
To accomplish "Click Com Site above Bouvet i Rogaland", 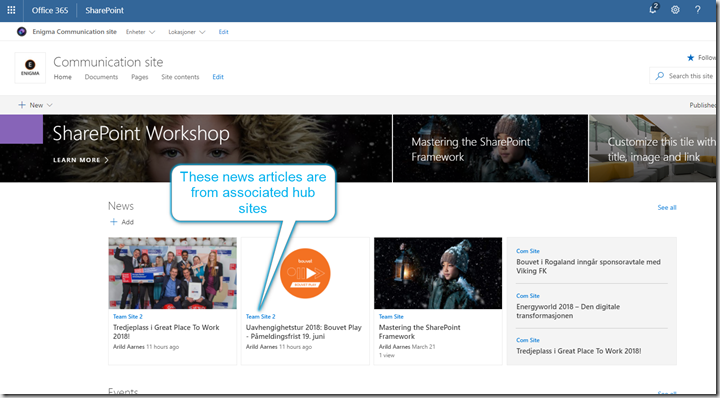I will tap(528, 251).
